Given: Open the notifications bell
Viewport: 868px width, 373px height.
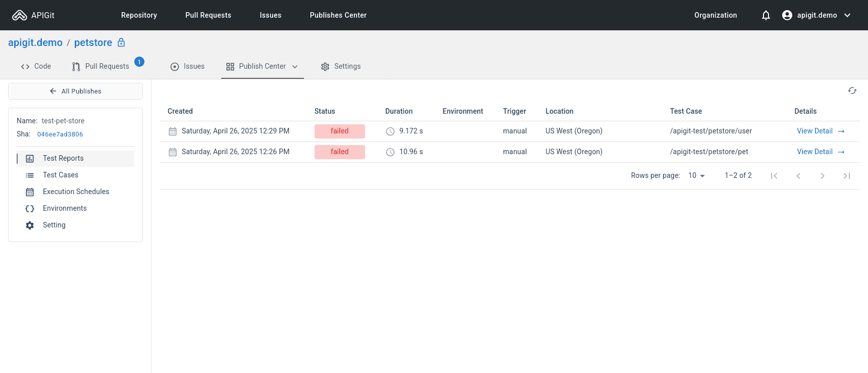Looking at the screenshot, I should pyautogui.click(x=766, y=15).
